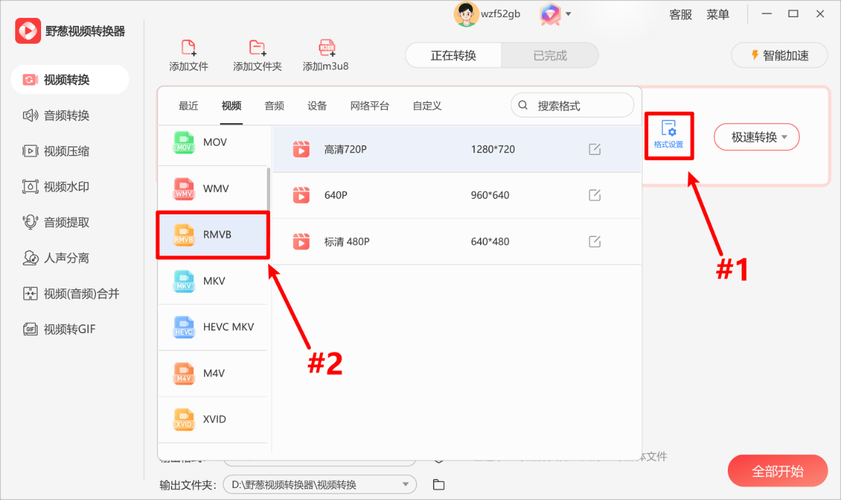Edit the 标清 480P preset pencil icon
Image resolution: width=841 pixels, height=500 pixels.
point(594,241)
